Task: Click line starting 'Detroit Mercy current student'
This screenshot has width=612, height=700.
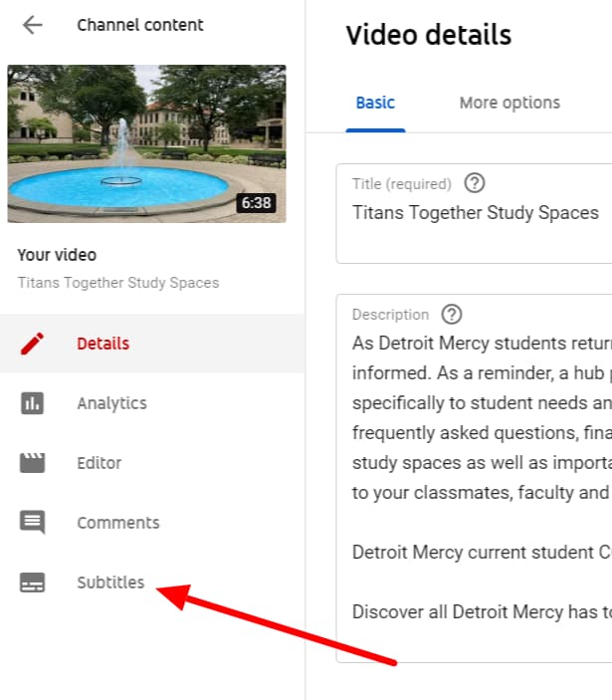Action: click(482, 553)
